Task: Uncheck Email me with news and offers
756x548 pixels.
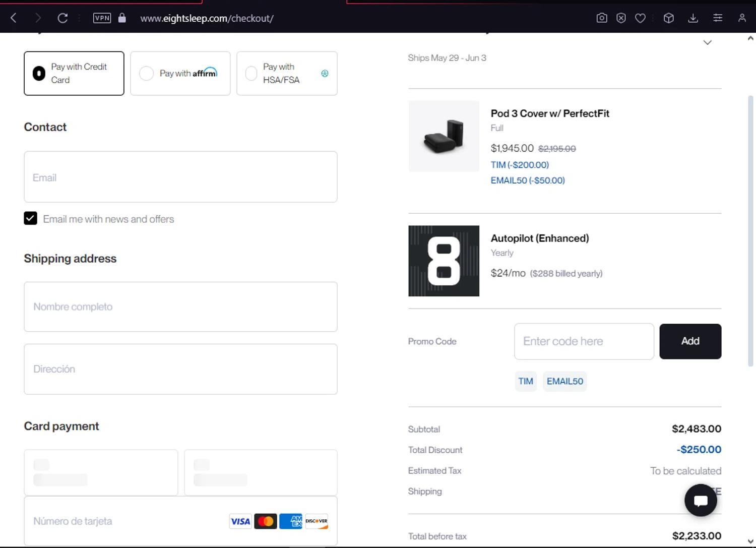Action: pyautogui.click(x=30, y=218)
